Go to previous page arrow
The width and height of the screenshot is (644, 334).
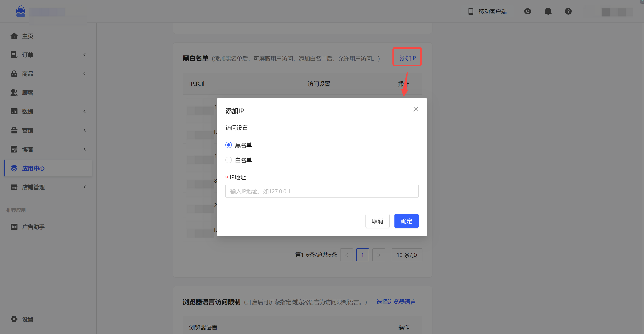point(347,255)
